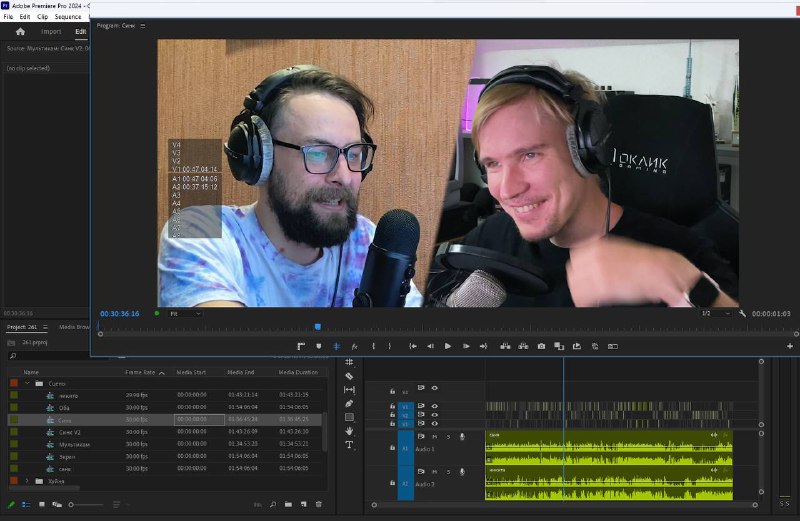
Task: Mute the Audio 1 track
Action: click(x=435, y=436)
